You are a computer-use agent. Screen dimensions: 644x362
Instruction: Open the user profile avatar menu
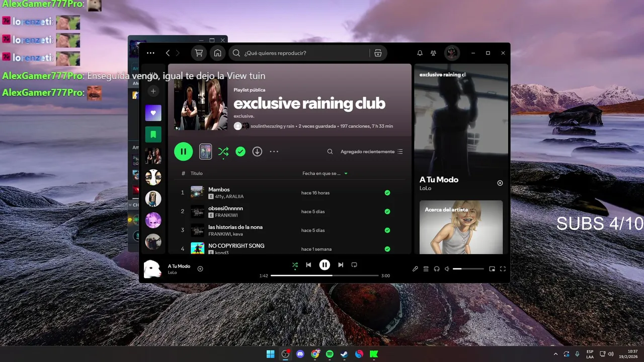point(452,53)
